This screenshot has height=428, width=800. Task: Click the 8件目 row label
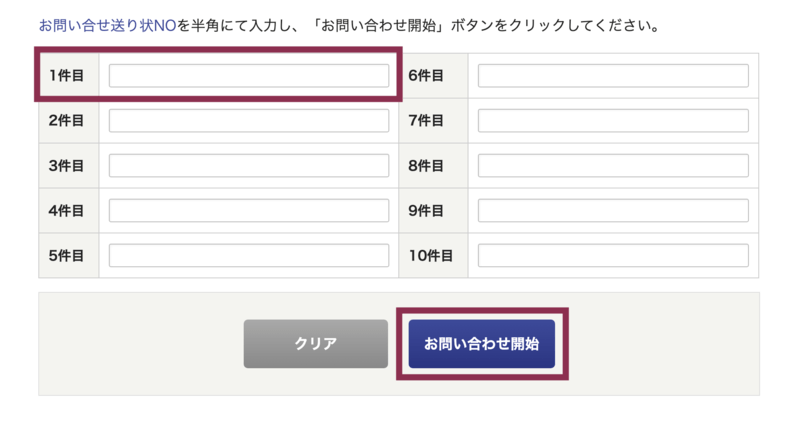[x=426, y=166]
